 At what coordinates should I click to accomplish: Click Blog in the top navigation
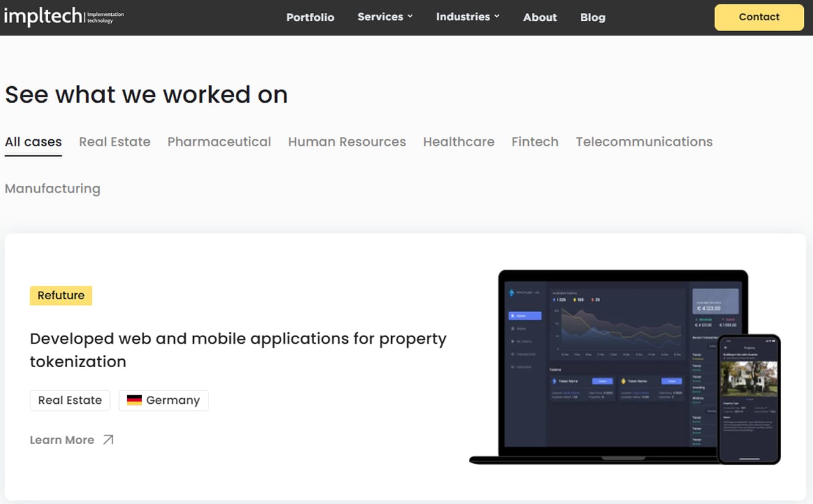[592, 17]
